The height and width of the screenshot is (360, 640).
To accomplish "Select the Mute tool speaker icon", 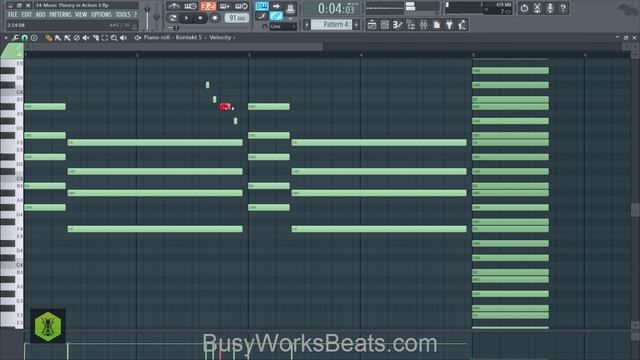I will (86, 38).
